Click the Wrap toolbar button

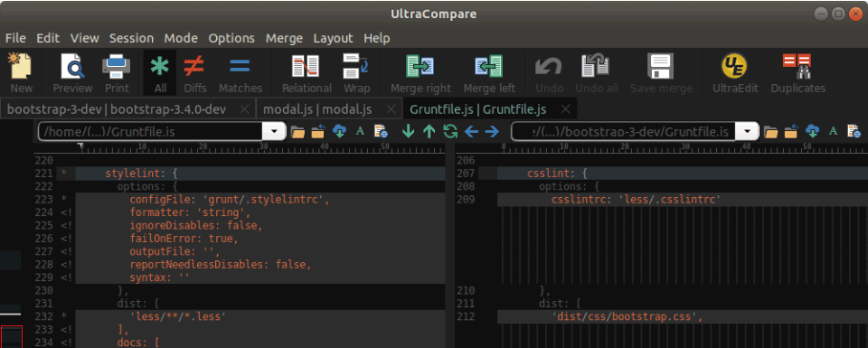click(357, 72)
